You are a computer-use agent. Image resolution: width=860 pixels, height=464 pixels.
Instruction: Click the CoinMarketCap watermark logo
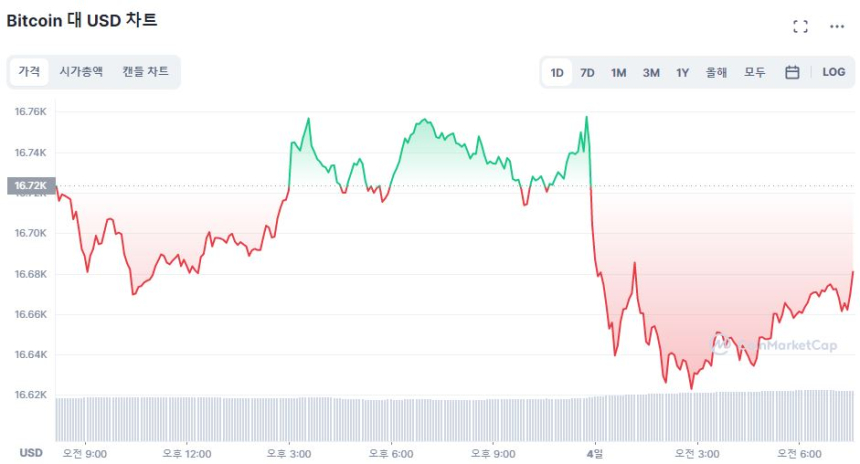(x=775, y=345)
